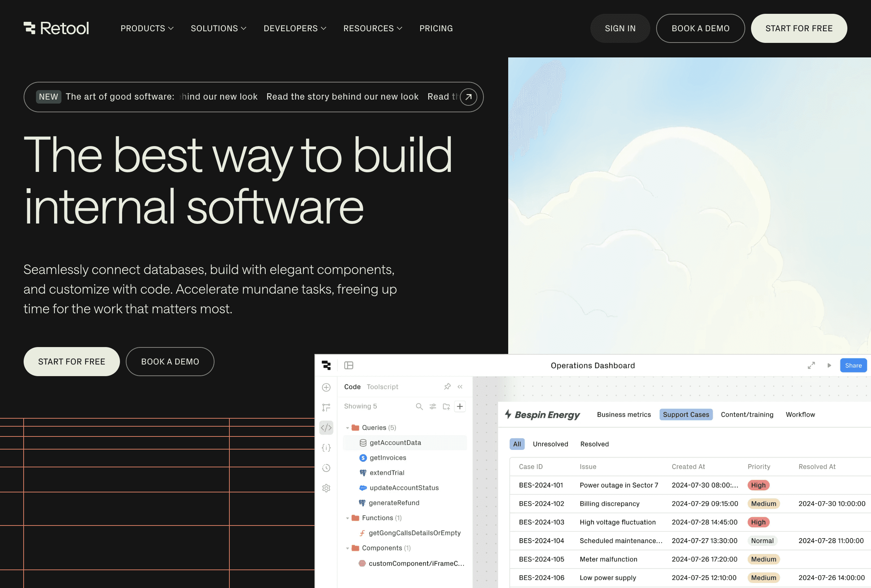Click the arrow icon in announcement banner
The height and width of the screenshot is (588, 871).
coord(468,97)
